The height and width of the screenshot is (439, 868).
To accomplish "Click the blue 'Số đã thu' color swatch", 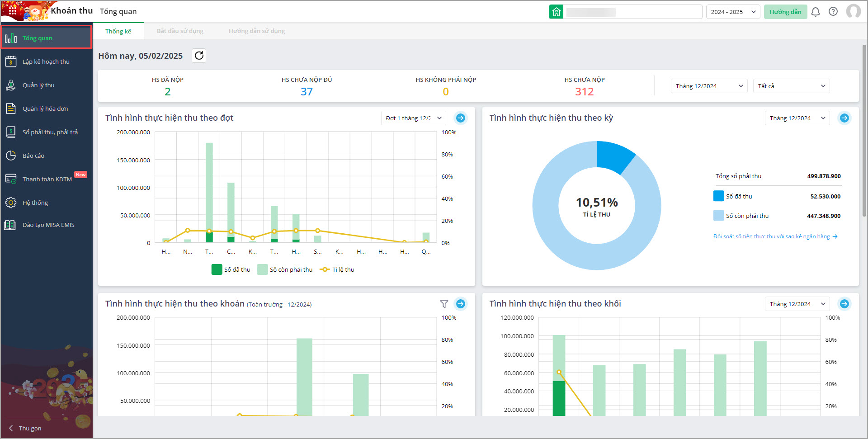I will [x=718, y=196].
